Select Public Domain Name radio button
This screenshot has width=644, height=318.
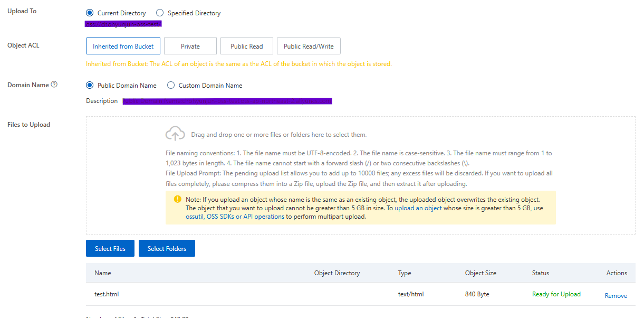coord(89,85)
